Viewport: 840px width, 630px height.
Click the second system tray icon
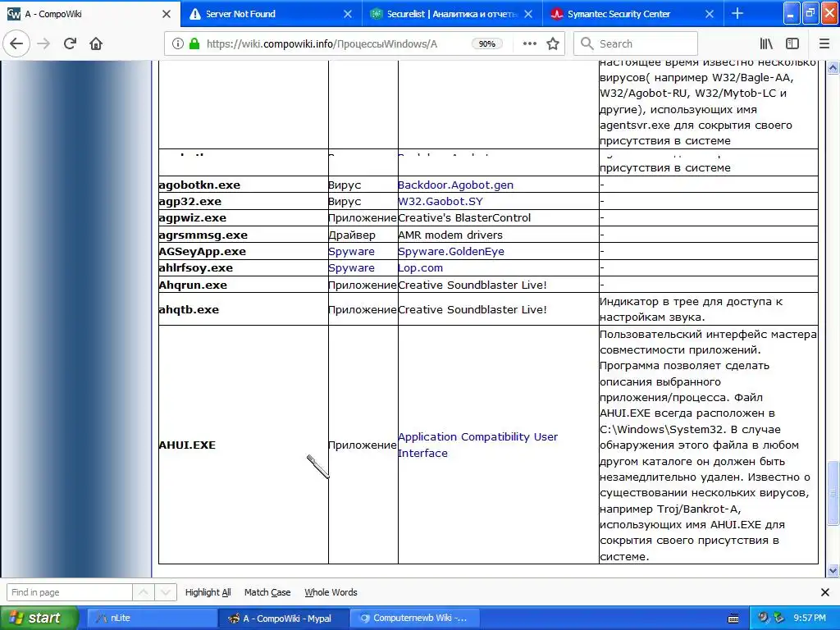[x=779, y=618]
